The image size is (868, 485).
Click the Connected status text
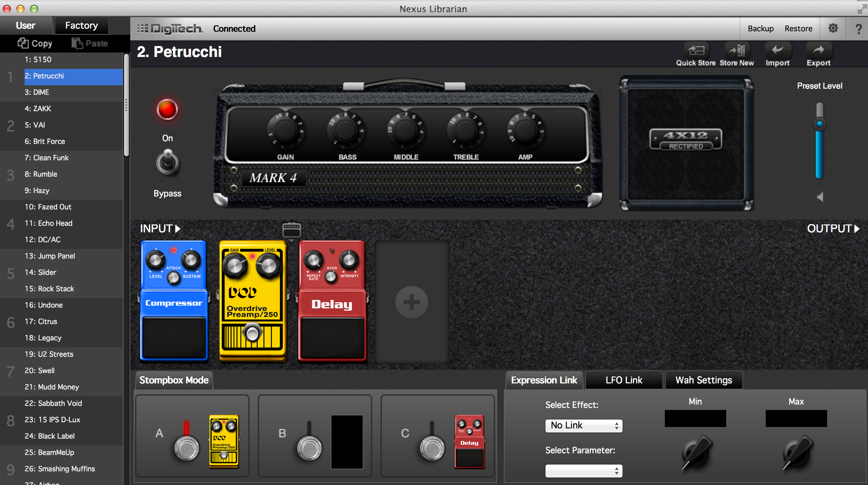click(234, 29)
